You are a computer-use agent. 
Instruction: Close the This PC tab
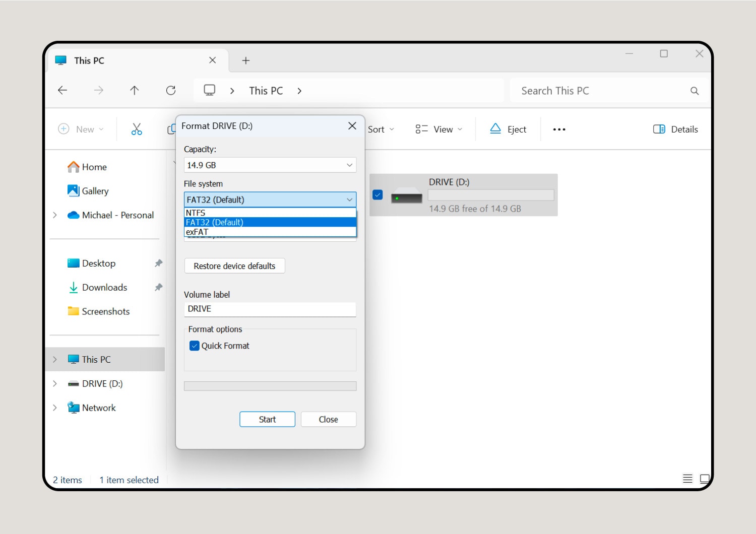213,60
